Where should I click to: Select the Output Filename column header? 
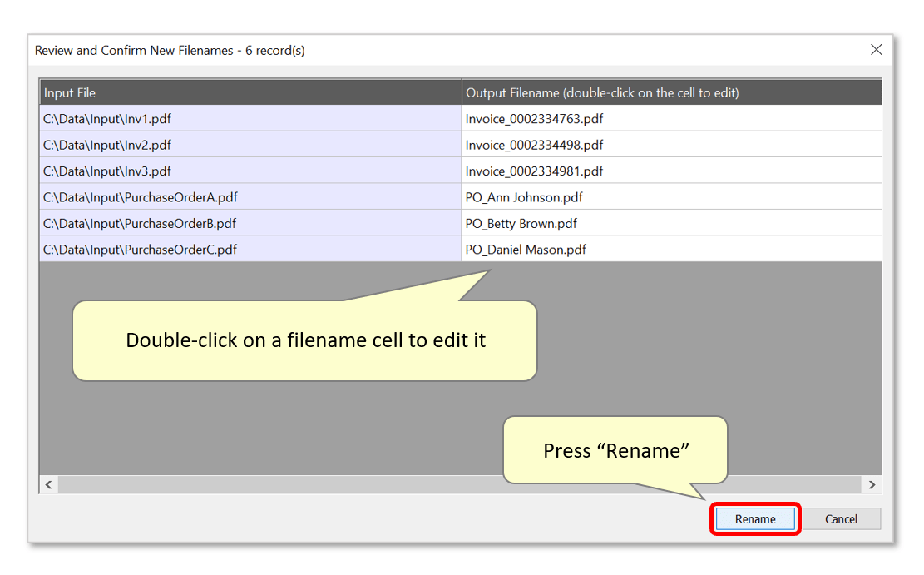pos(672,92)
